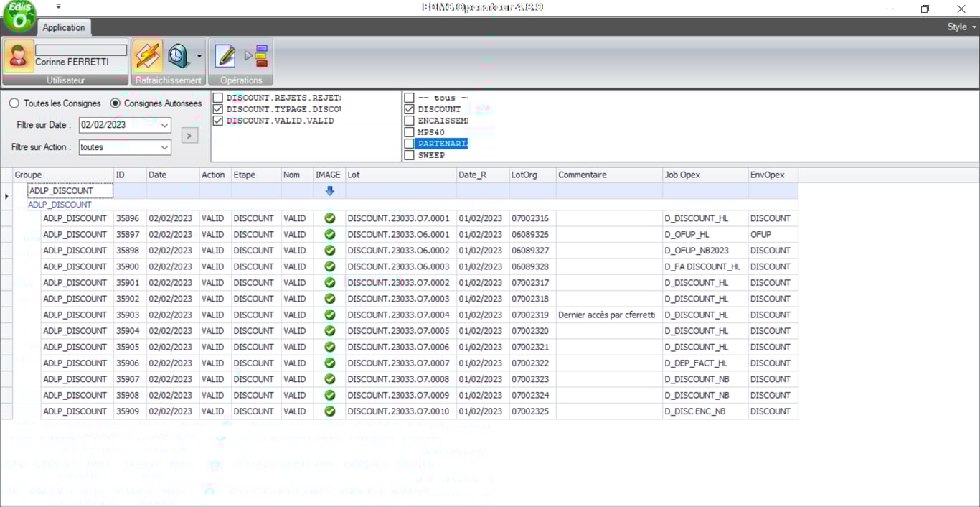The width and height of the screenshot is (980, 507).
Task: Click lot DISCOUNT.23033.O7.0001 cell
Action: point(401,218)
